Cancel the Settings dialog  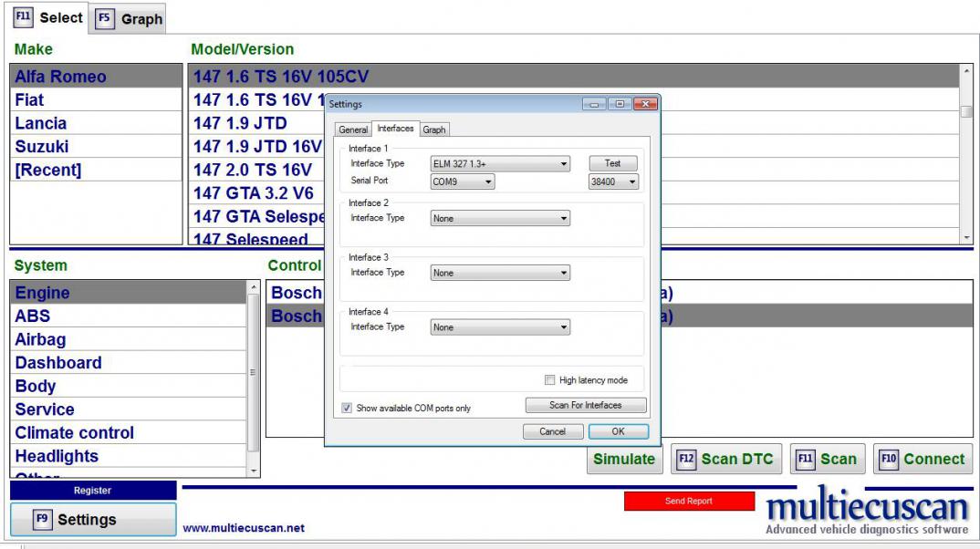point(552,431)
